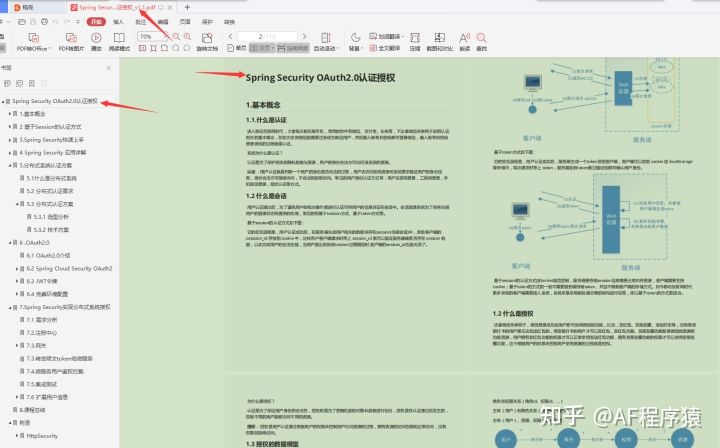Switch to 阅读模式 reading mode

click(x=119, y=42)
